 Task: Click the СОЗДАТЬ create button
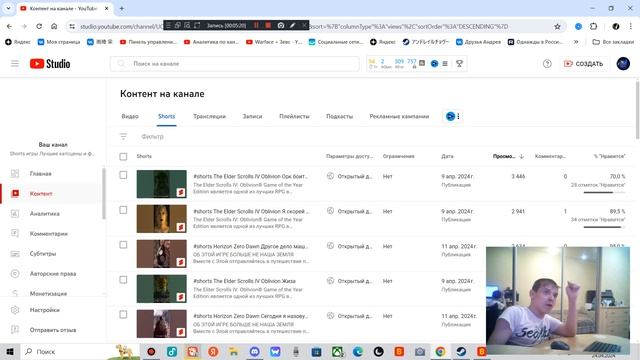click(x=583, y=64)
